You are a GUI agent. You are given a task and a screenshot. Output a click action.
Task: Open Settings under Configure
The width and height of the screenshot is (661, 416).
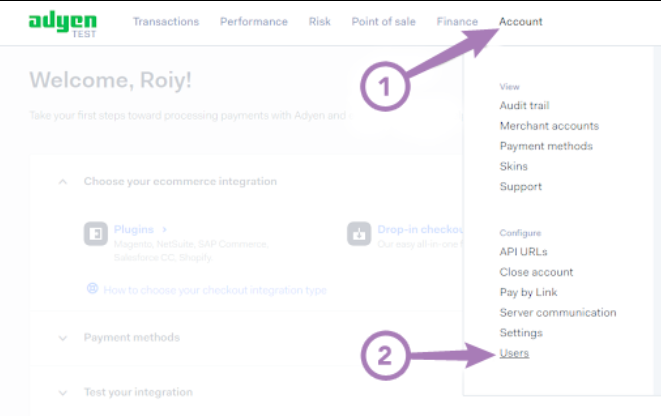coord(521,333)
